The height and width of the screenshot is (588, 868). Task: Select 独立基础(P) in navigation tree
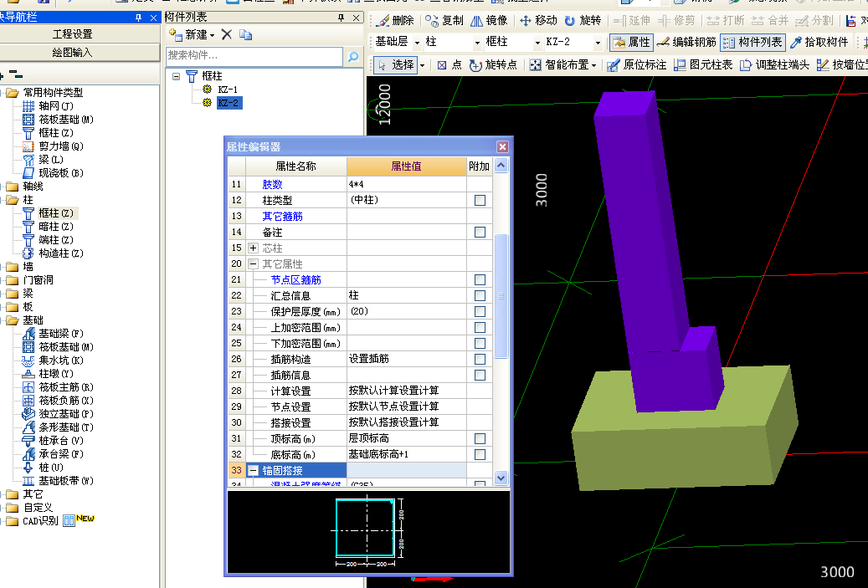[x=58, y=414]
